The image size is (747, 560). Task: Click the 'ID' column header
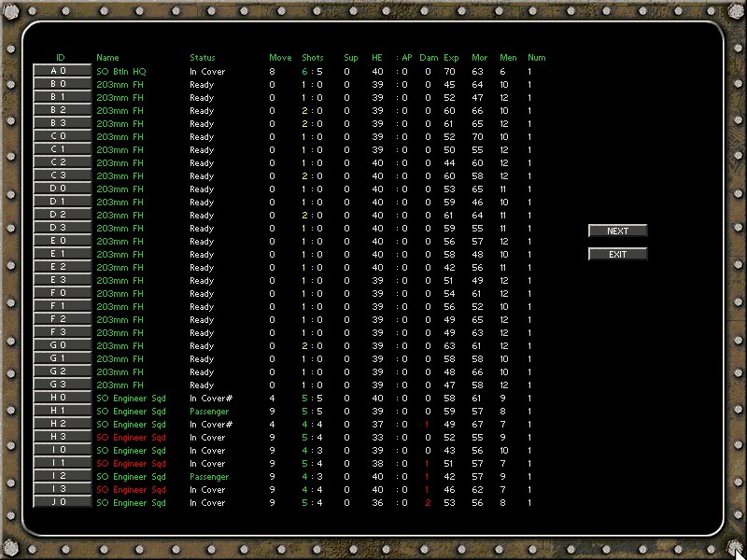pos(60,58)
